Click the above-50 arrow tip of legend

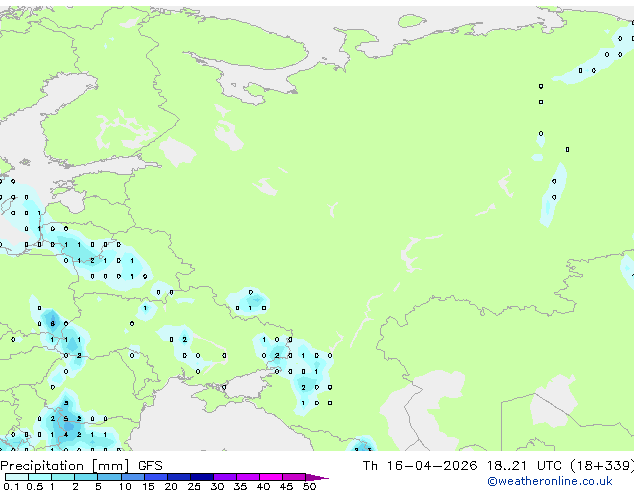pos(317,477)
